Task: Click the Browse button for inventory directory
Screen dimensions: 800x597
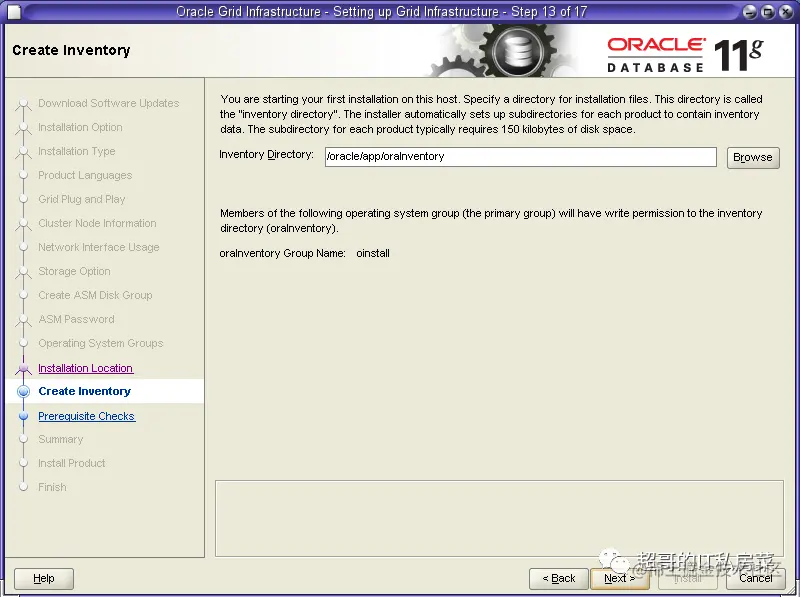Action: 753,157
